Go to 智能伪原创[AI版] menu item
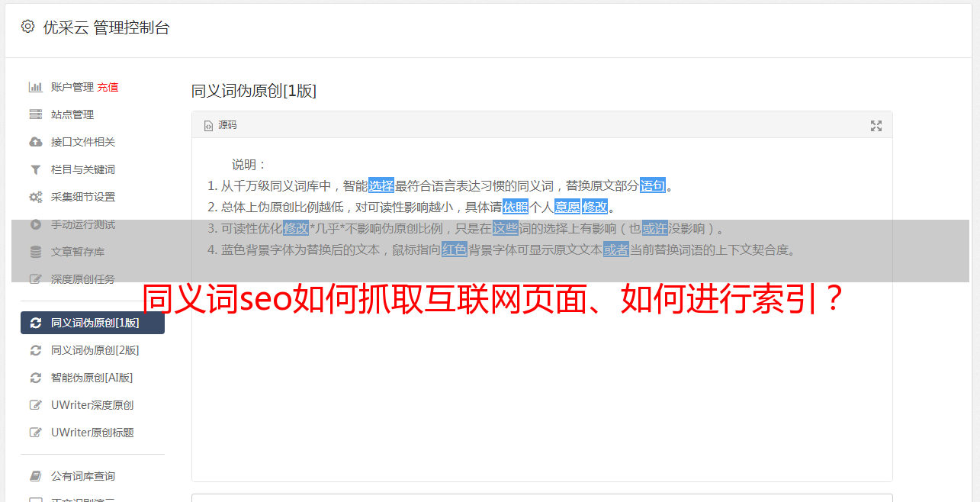The height and width of the screenshot is (502, 980). click(x=92, y=378)
